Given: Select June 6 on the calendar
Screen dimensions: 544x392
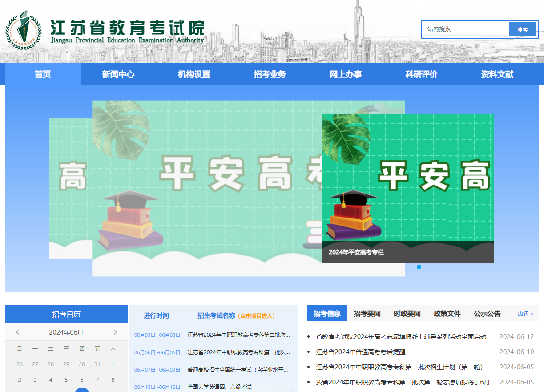Looking at the screenshot, I should click(x=82, y=380).
